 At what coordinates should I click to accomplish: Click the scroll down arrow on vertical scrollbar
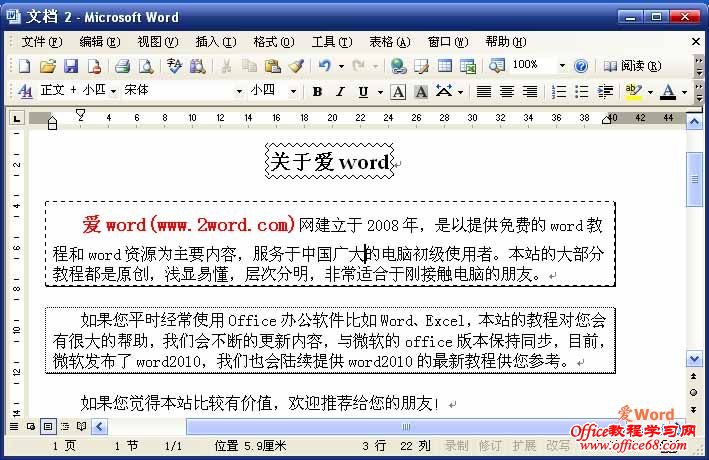694,359
